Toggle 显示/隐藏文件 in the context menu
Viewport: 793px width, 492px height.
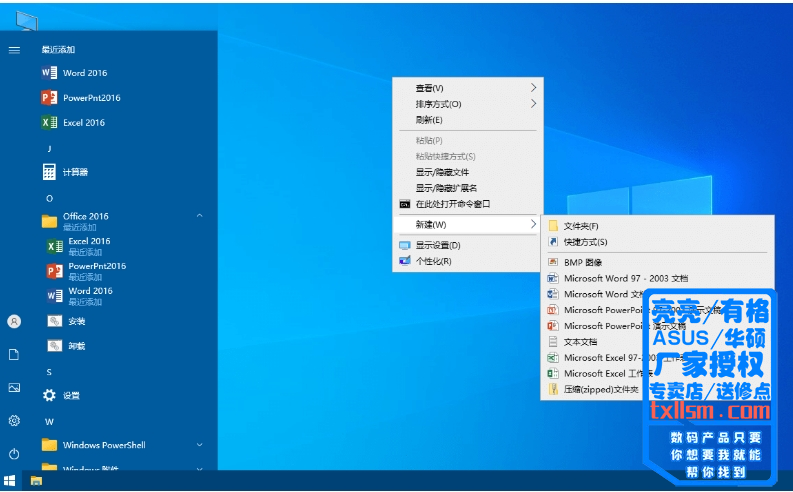(x=468, y=172)
